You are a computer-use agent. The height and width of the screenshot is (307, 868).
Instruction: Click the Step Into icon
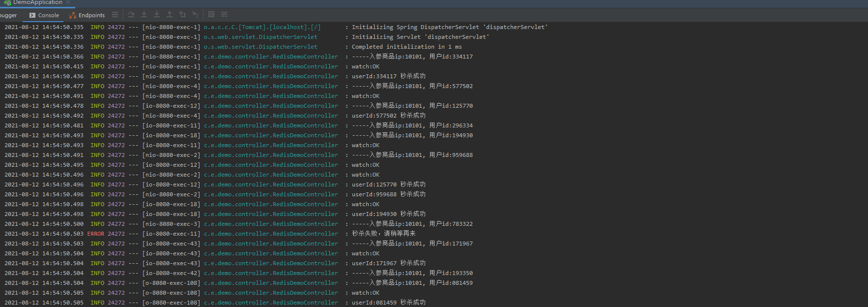[144, 15]
